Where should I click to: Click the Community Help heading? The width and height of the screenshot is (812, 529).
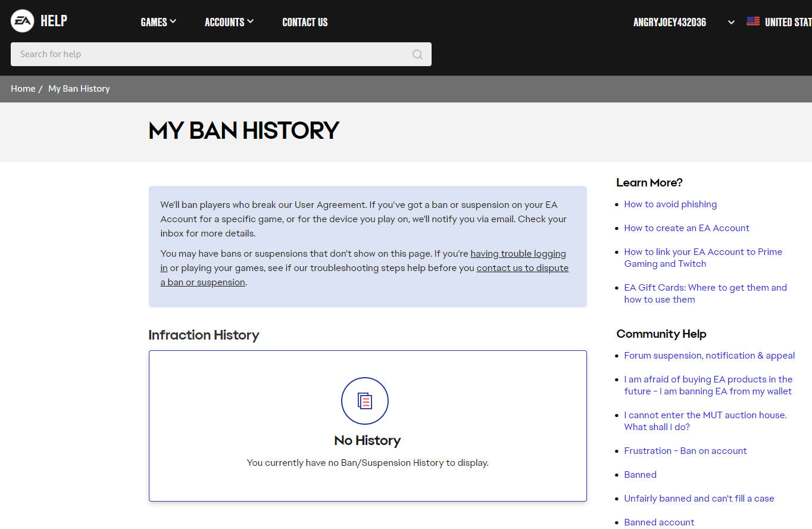click(x=661, y=334)
